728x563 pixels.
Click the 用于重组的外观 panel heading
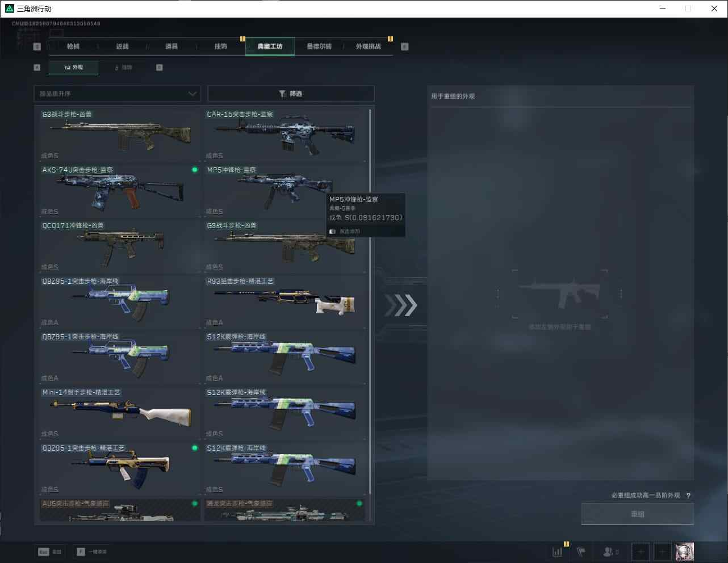click(453, 96)
